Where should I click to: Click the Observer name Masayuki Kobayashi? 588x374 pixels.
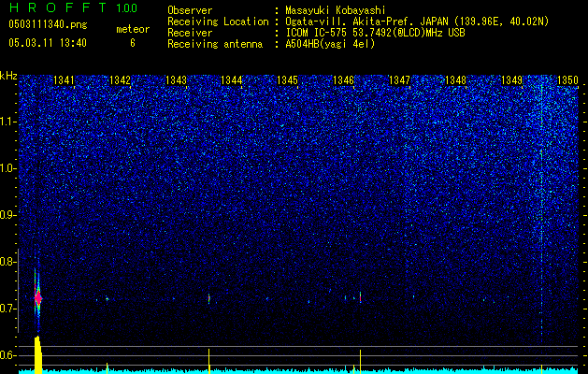point(336,10)
